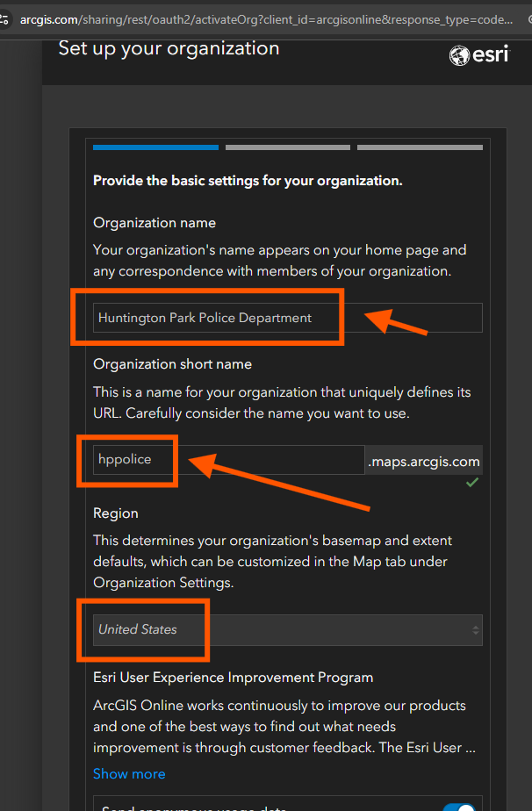This screenshot has height=811, width=532.
Task: Click the 'Set up your organization' heading
Action: (169, 48)
